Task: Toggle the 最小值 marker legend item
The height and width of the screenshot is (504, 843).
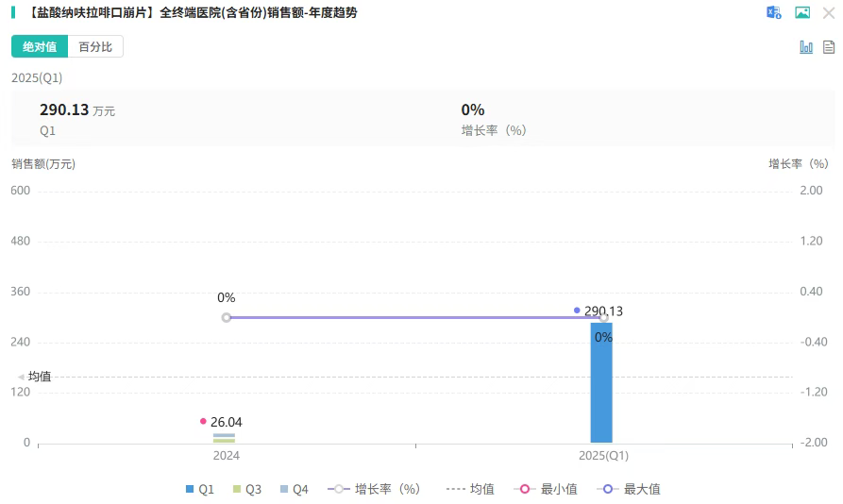Action: click(546, 489)
